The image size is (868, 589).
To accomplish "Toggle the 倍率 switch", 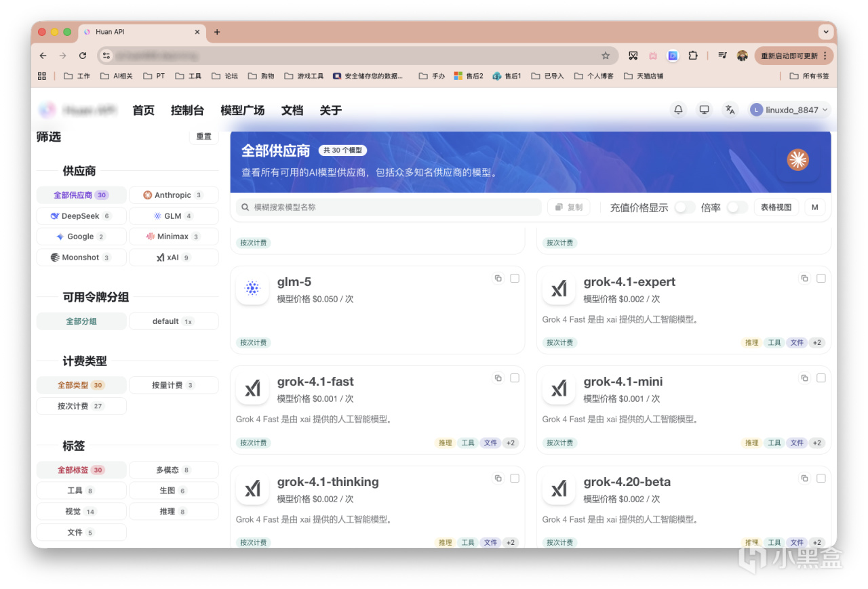I will tap(737, 207).
